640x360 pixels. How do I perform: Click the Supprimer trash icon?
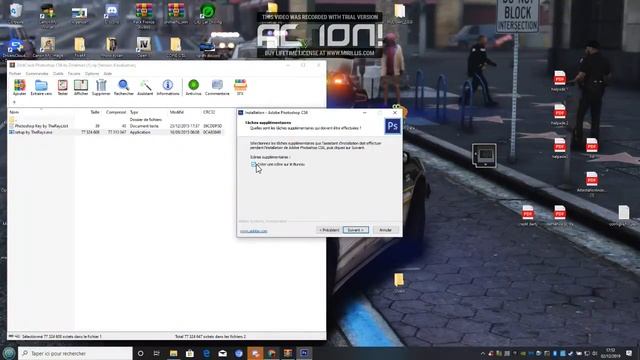(x=101, y=87)
